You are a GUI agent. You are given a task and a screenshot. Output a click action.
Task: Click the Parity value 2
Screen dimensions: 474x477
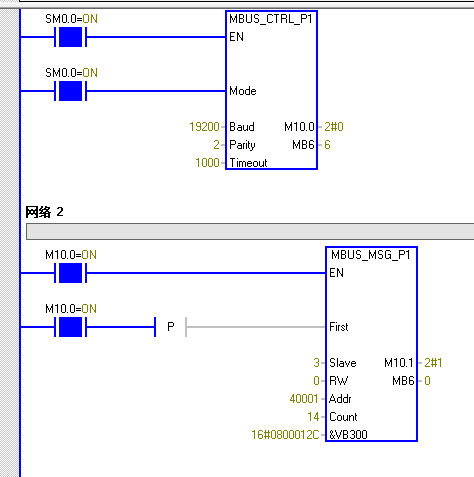(x=216, y=145)
